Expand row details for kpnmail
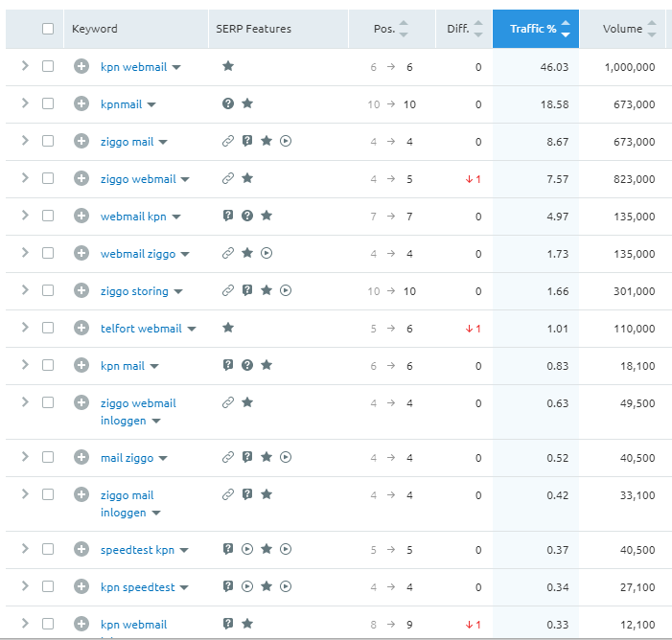The image size is (672, 640). tap(25, 103)
